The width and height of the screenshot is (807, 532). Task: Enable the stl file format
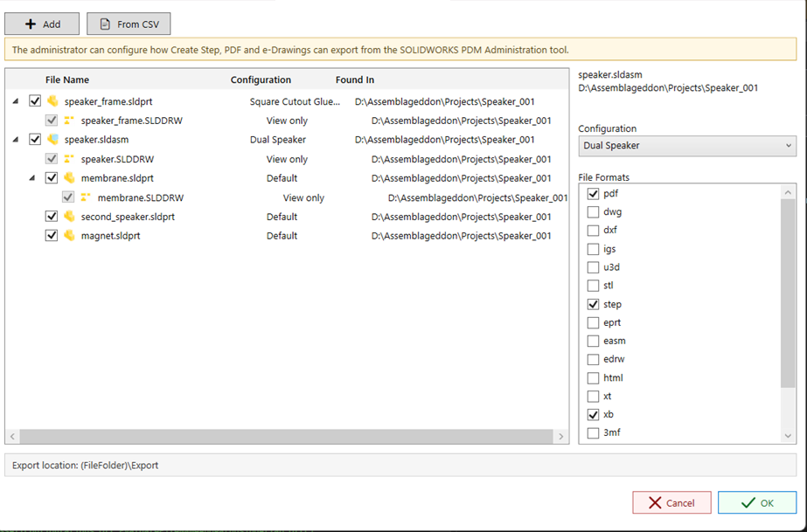pos(593,286)
